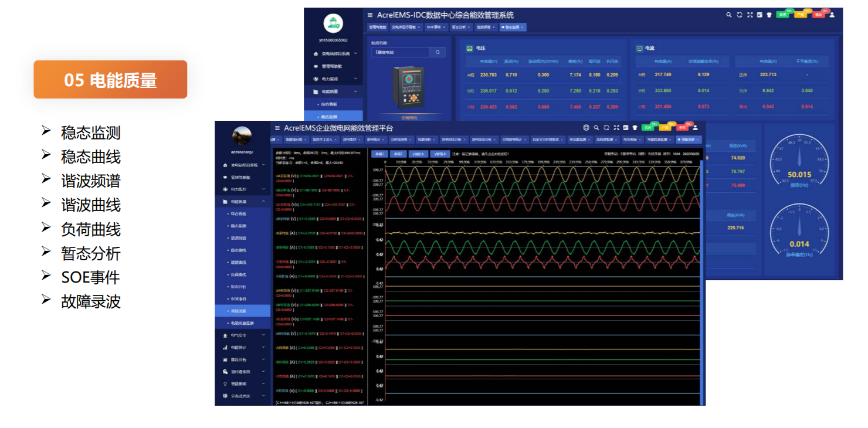The width and height of the screenshot is (868, 428).
Task: Open yellow alarm badge in front window header
Action: 665,128
